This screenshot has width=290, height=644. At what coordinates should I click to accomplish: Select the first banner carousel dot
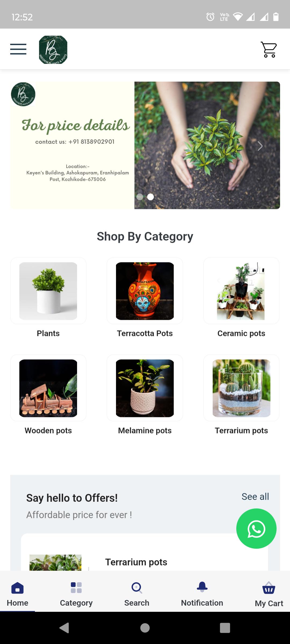coord(140,197)
